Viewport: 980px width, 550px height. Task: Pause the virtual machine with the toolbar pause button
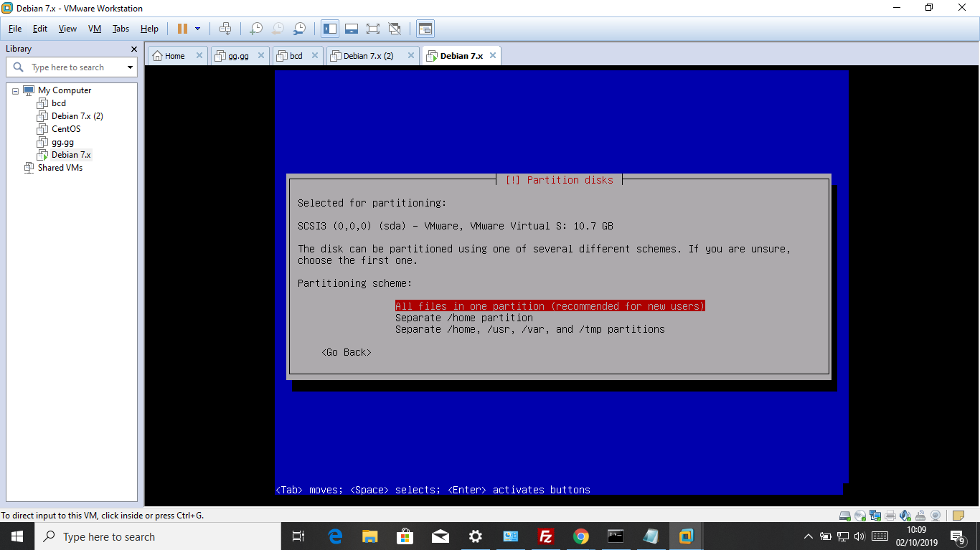tap(182, 29)
